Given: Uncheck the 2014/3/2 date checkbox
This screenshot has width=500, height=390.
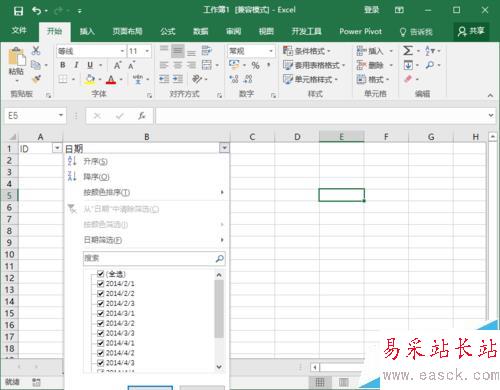Looking at the screenshot, I should pyautogui.click(x=100, y=323).
